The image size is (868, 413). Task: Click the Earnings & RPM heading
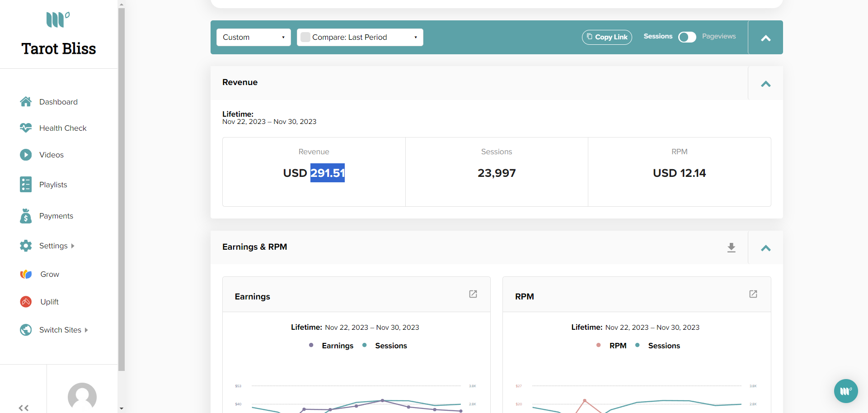(x=255, y=247)
